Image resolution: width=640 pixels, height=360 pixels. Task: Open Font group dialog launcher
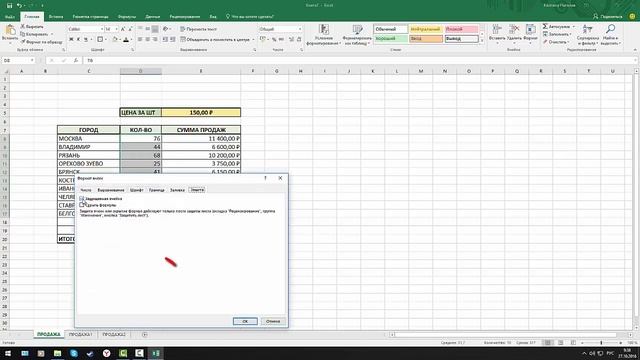(x=133, y=50)
